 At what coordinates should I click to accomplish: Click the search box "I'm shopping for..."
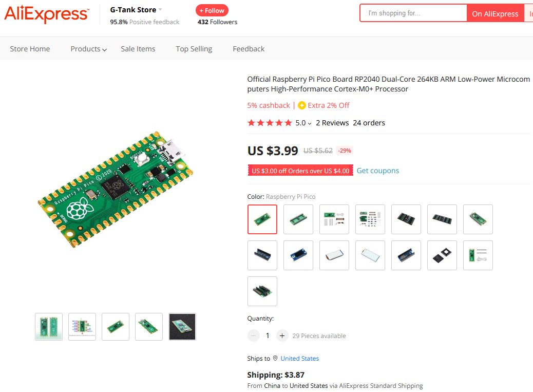coord(413,13)
